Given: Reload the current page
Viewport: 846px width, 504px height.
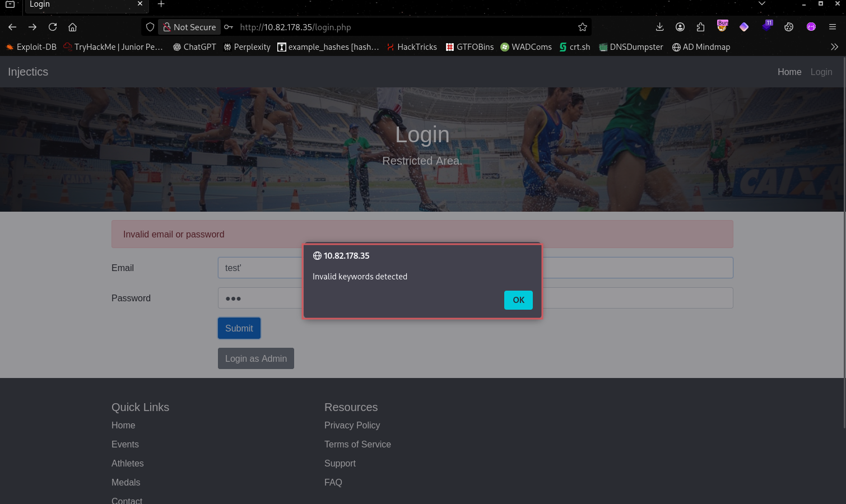Looking at the screenshot, I should pos(53,27).
